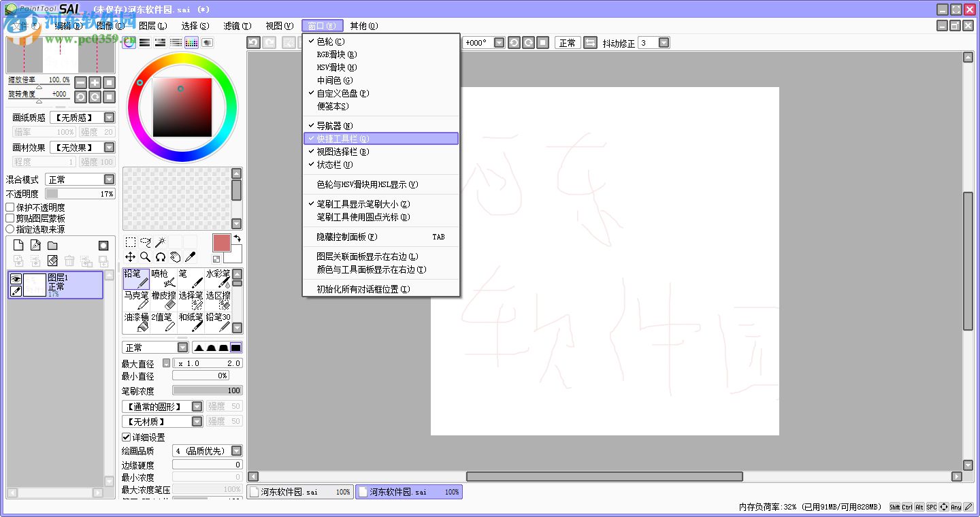
Task: Toggle the color wheel panel icon
Action: (x=129, y=42)
